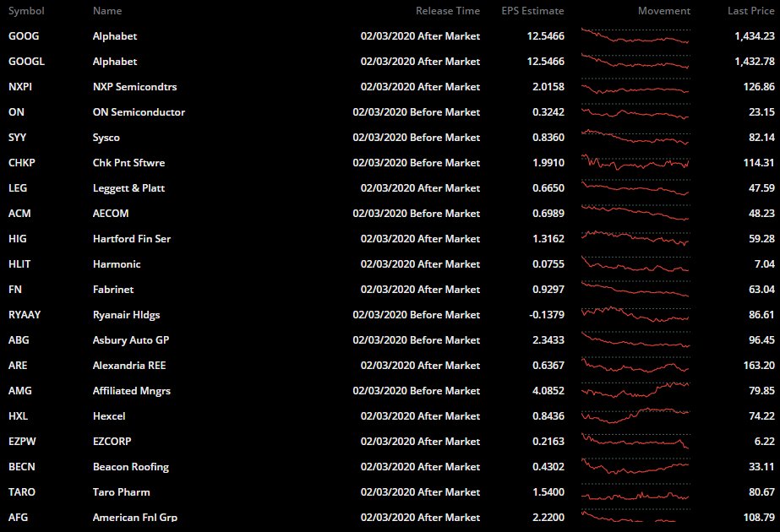Click GOOG last price 1,434.23
780x532 pixels.
tap(755, 35)
